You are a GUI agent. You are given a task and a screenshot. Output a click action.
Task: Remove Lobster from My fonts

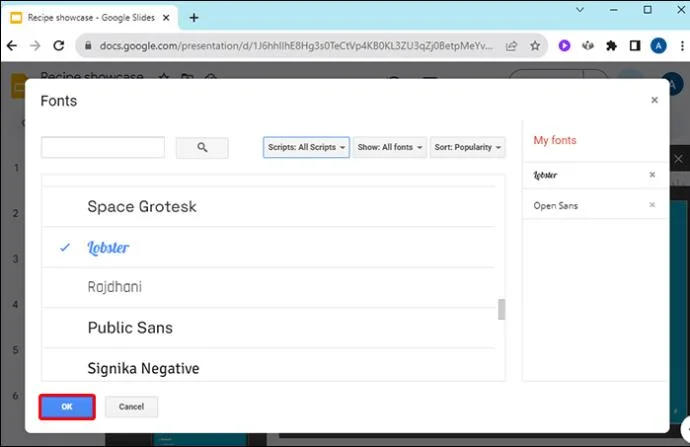tap(652, 175)
